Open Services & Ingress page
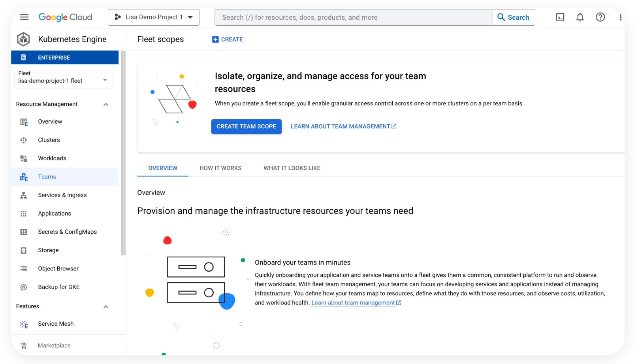This screenshot has height=364, width=636. [x=65, y=195]
